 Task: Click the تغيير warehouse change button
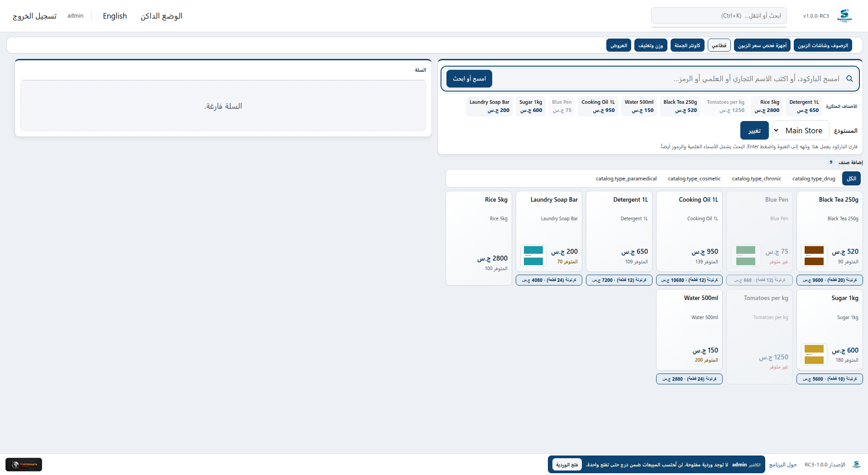tap(754, 131)
